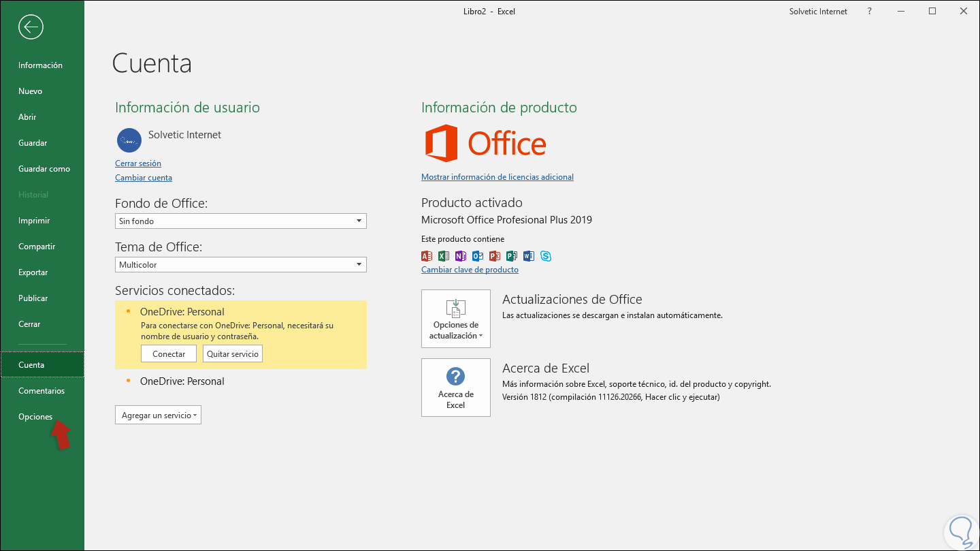Click Cambiar clave de producto link
The width and height of the screenshot is (980, 551).
[x=470, y=270]
